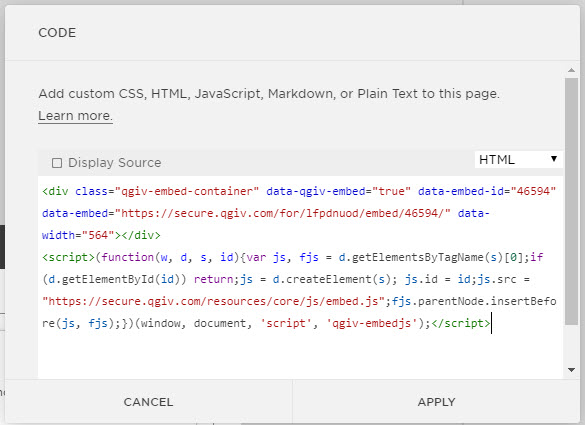Click the data-qgiv-embed attribute
The height and width of the screenshot is (425, 585).
[x=316, y=191]
